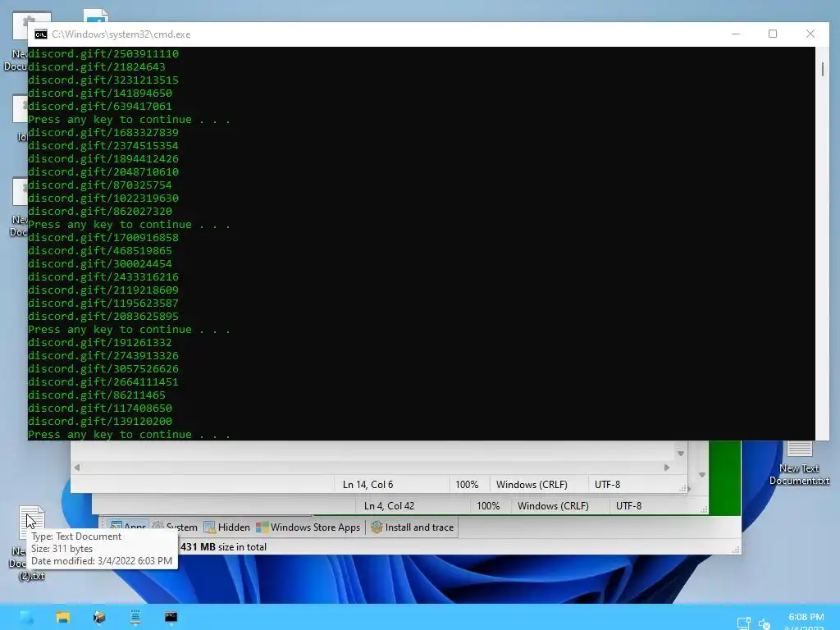Close the cmd.exe window
840x630 pixels.
[x=810, y=34]
